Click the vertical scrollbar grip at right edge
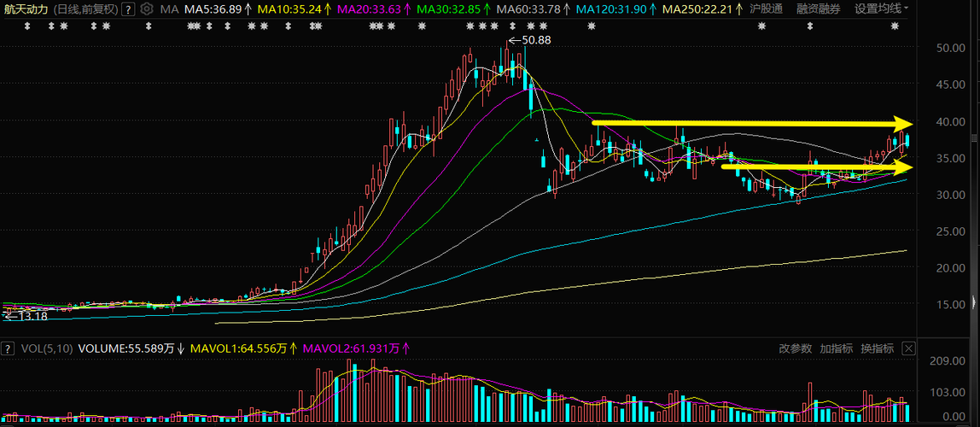 [976, 137]
